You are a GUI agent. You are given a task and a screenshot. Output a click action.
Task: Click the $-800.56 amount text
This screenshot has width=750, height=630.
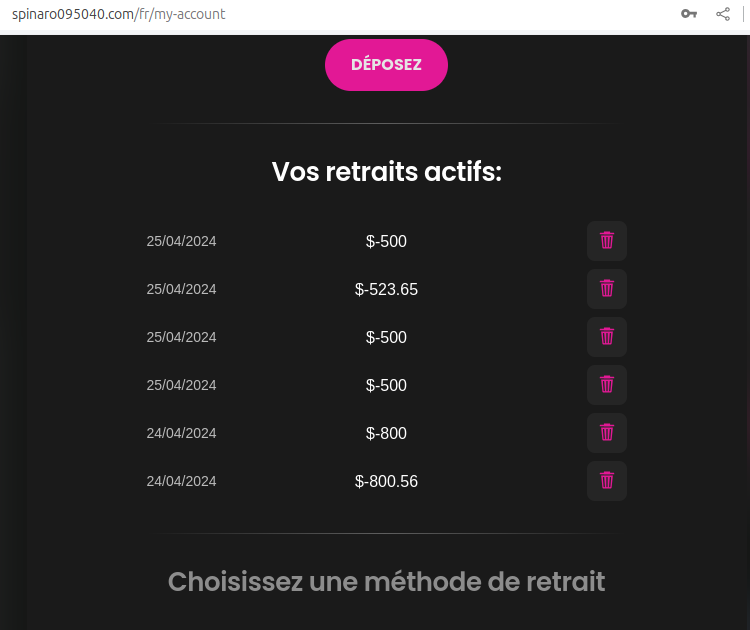point(386,482)
